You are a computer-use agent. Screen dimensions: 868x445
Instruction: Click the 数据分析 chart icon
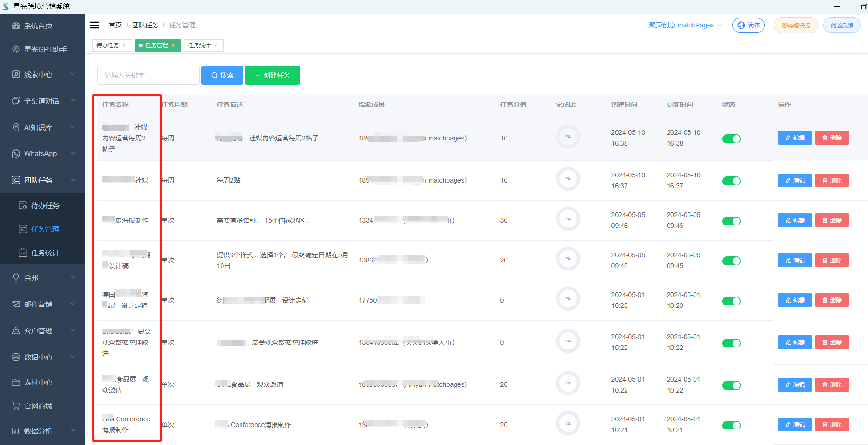click(16, 431)
